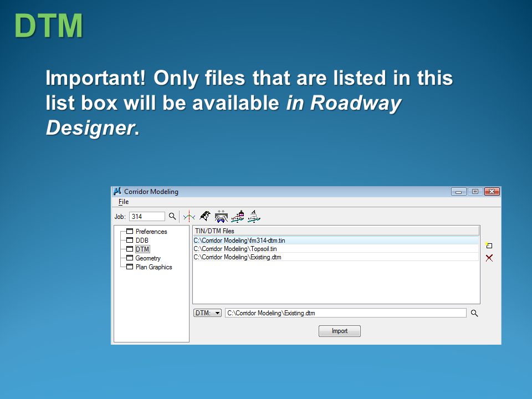The image size is (532, 399).
Task: Click the add-file icon beside the list
Action: click(x=489, y=245)
